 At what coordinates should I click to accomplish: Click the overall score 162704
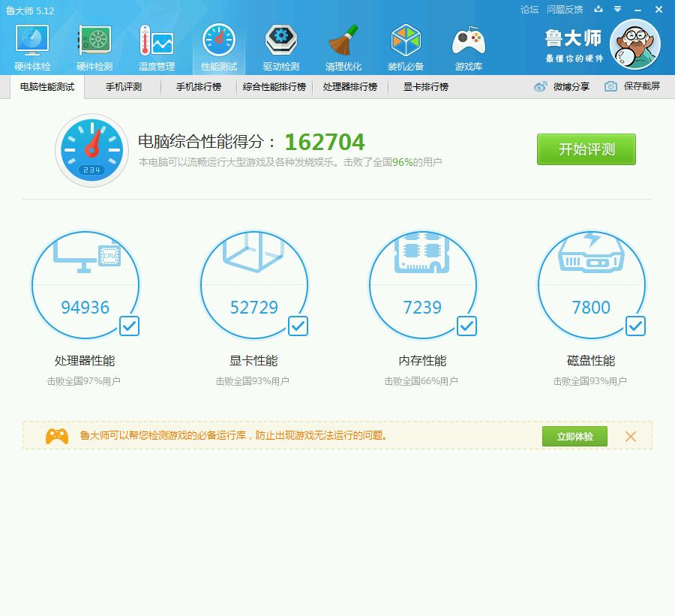[325, 142]
